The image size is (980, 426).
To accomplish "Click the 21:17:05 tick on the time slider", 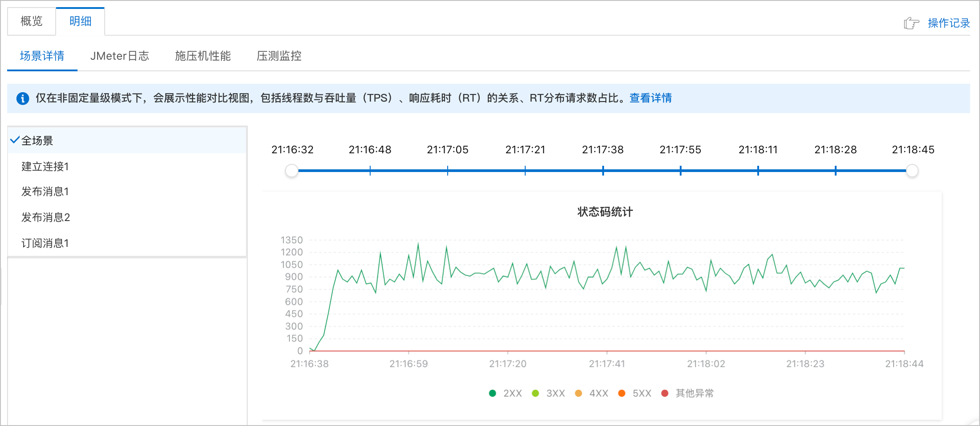I will coord(448,171).
